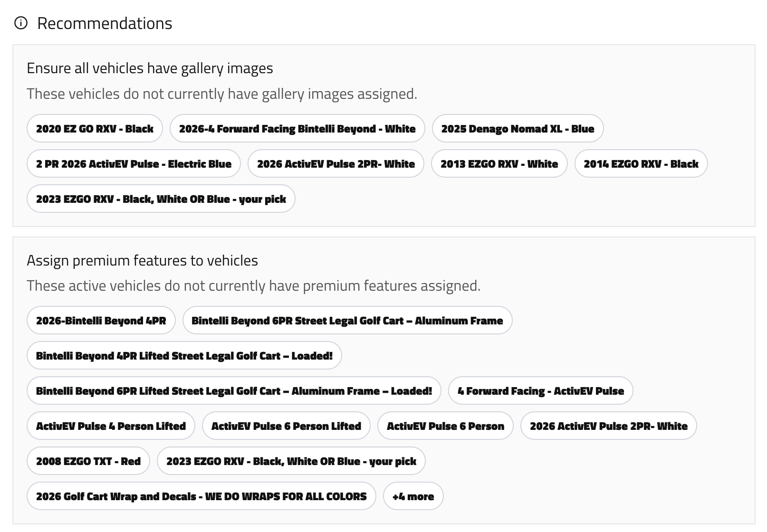The height and width of the screenshot is (532, 767).
Task: Open Bintelli Beyond 4PR Lifted Street Legal Golf Cart – Loaded!
Action: tap(184, 355)
